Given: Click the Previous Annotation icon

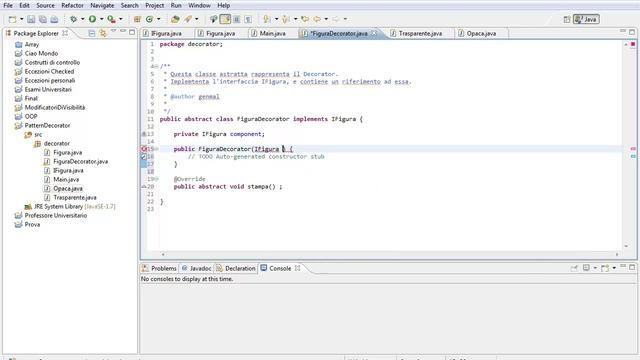Looking at the screenshot, I should pos(286,19).
